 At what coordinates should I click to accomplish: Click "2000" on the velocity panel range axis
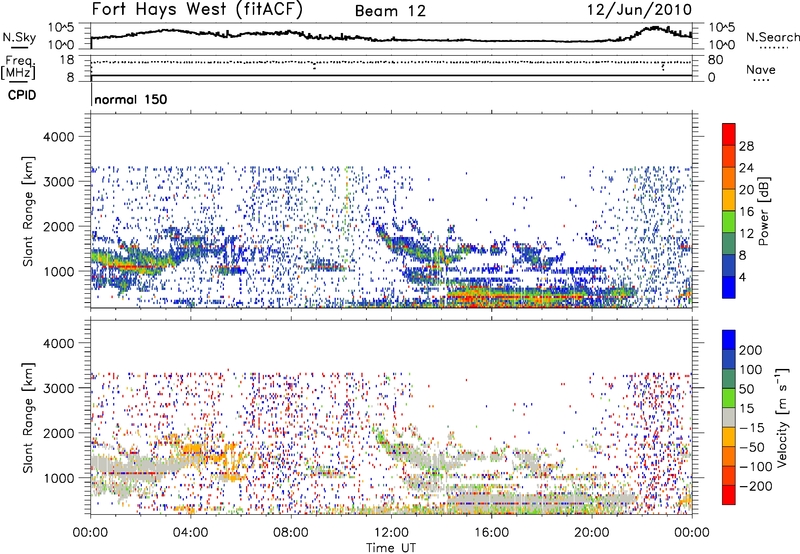click(58, 433)
